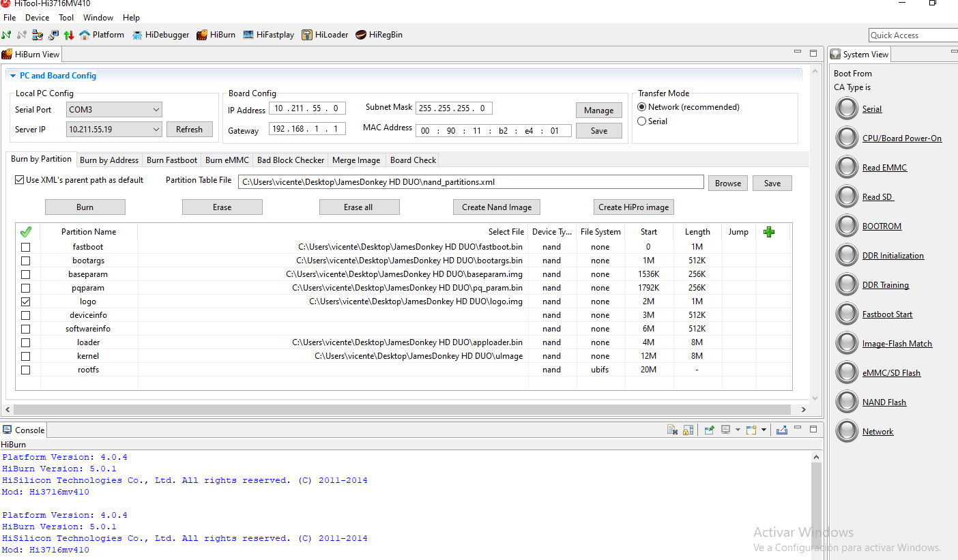Collapse the PC and Board Config section
Viewport: 958px width, 560px height.
coord(13,76)
